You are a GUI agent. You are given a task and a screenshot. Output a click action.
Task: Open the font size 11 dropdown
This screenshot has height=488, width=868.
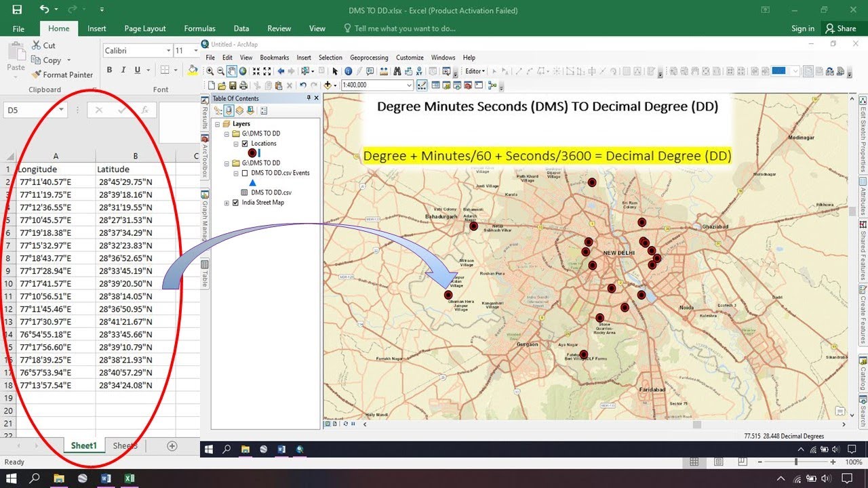(195, 51)
